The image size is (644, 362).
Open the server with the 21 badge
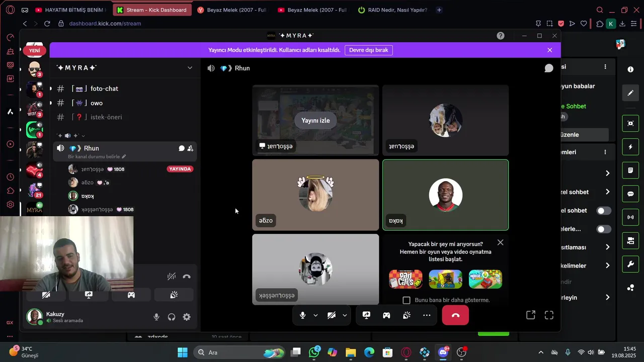(35, 190)
